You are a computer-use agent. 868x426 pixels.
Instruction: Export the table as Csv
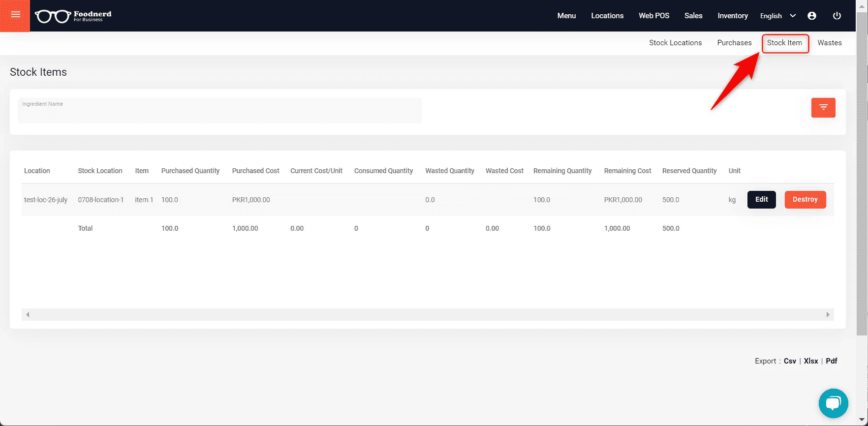click(x=790, y=361)
